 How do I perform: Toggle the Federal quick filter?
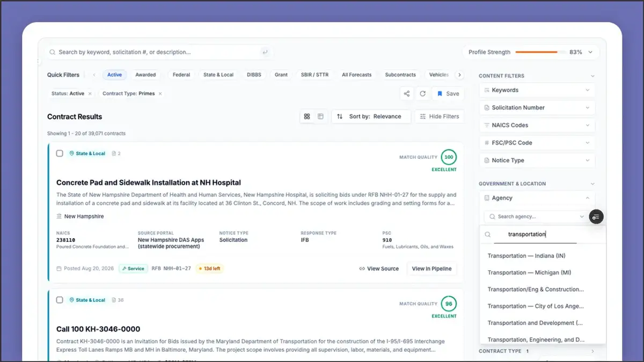click(x=181, y=75)
